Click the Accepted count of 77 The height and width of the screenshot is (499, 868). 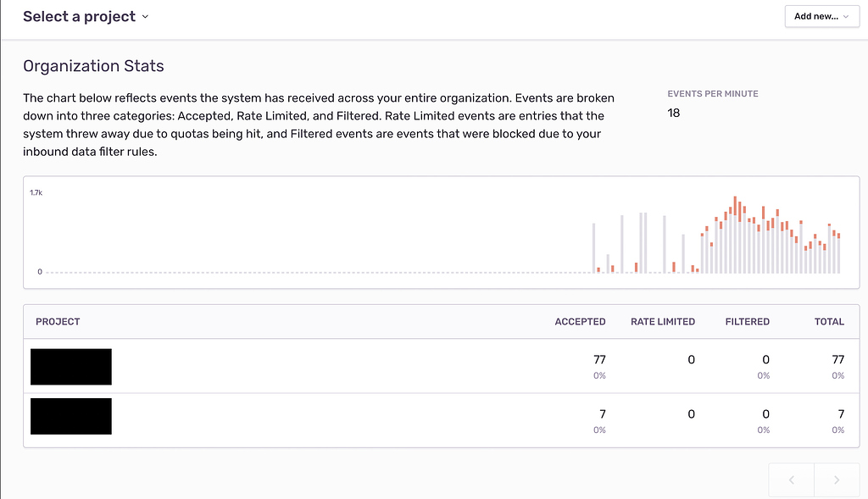[x=599, y=359]
